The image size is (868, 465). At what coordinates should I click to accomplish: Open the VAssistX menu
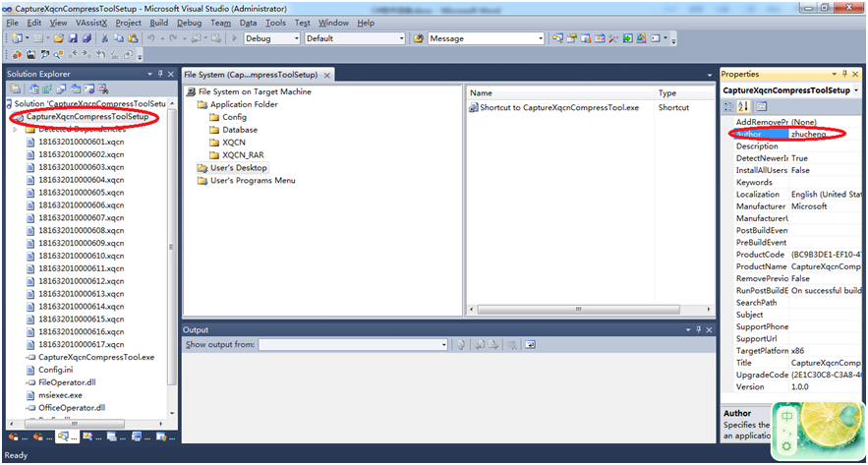click(91, 23)
